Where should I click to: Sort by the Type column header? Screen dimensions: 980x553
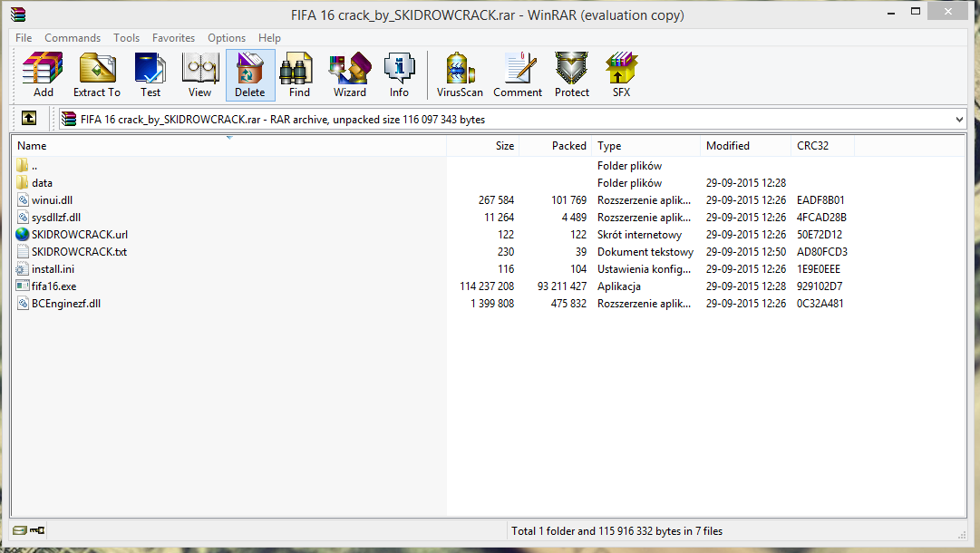click(x=645, y=146)
